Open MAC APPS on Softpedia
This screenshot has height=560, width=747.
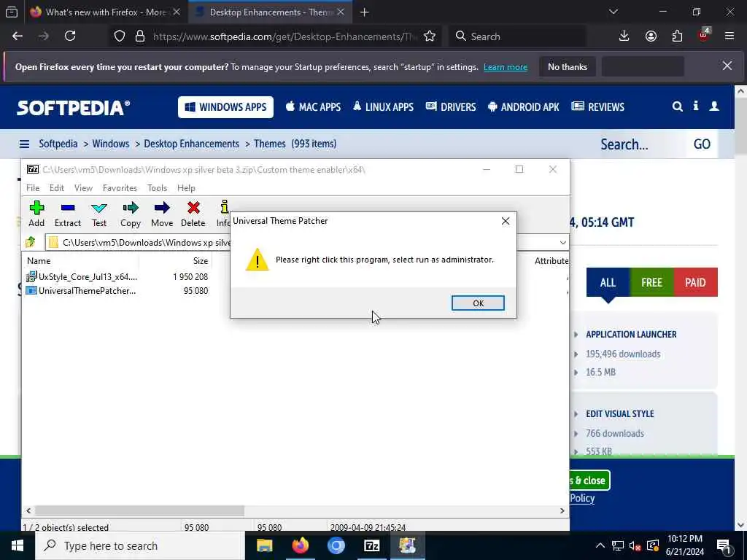(x=313, y=107)
